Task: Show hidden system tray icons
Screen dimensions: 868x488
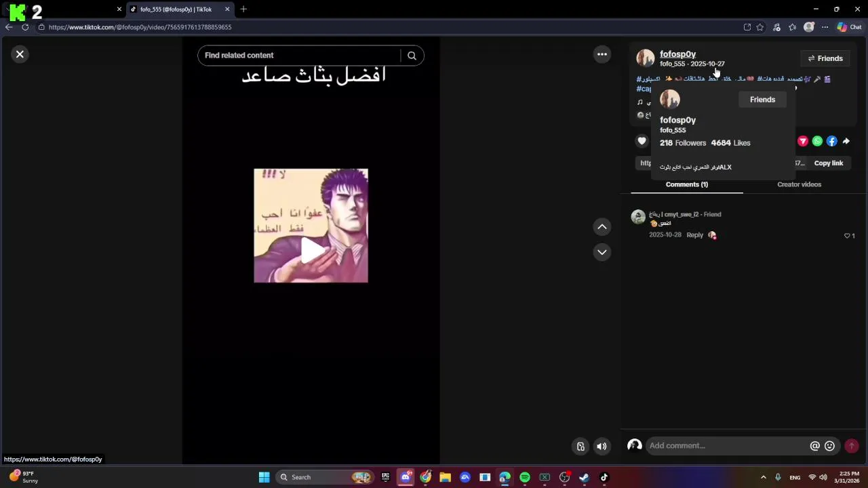Action: coord(763,477)
